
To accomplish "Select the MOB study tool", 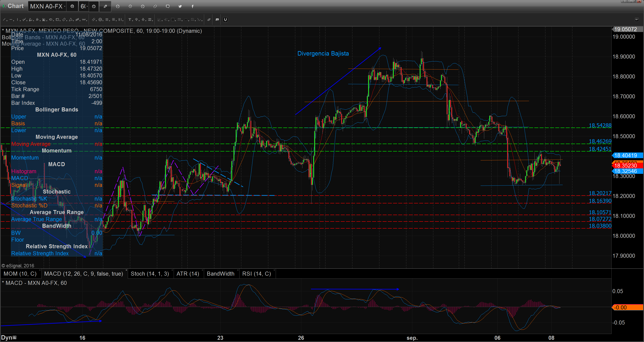I will [179, 20].
